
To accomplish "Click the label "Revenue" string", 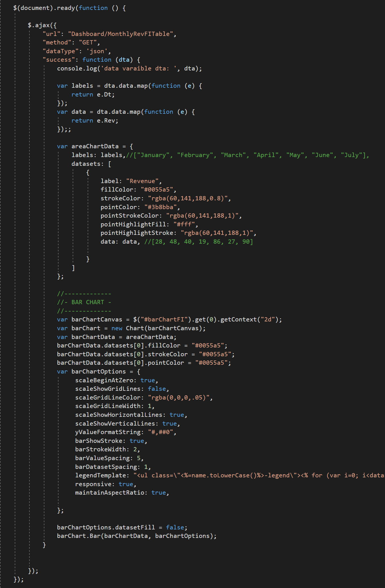I will [x=142, y=181].
